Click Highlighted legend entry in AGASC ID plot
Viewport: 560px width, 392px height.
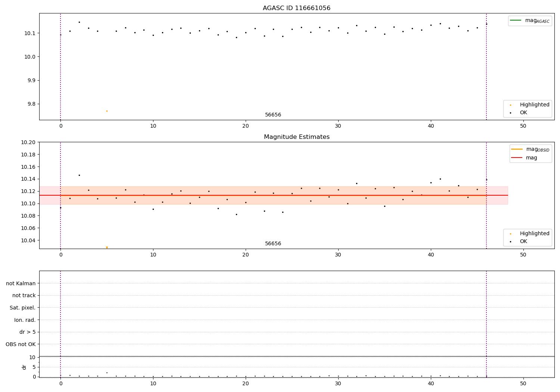coord(528,105)
